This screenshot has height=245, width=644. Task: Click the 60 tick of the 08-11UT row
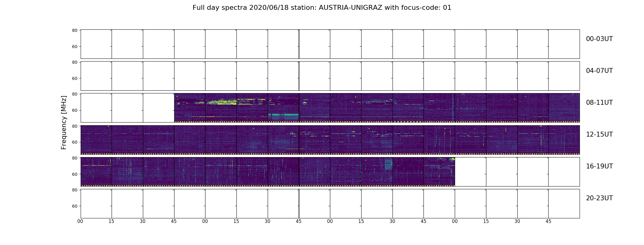tap(75, 110)
